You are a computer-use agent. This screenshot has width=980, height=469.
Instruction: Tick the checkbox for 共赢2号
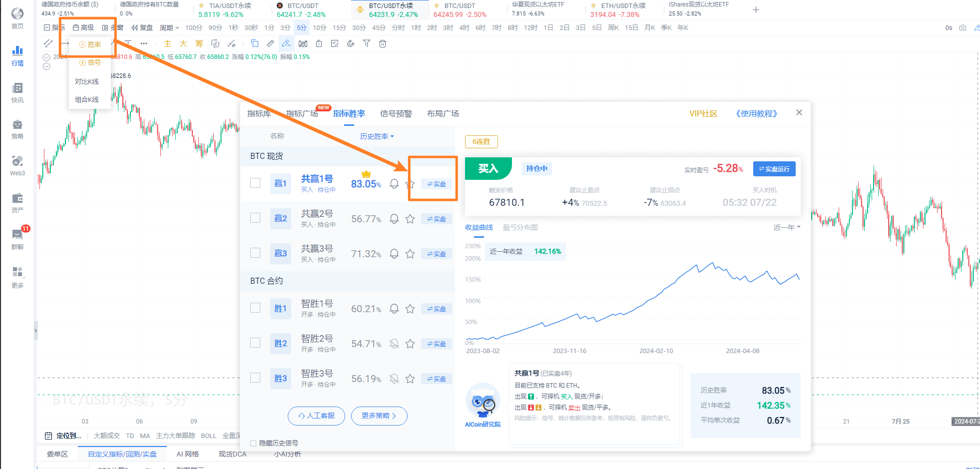tap(255, 218)
